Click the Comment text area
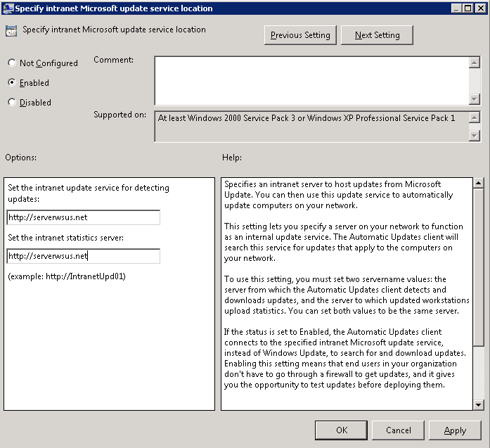 [x=311, y=81]
